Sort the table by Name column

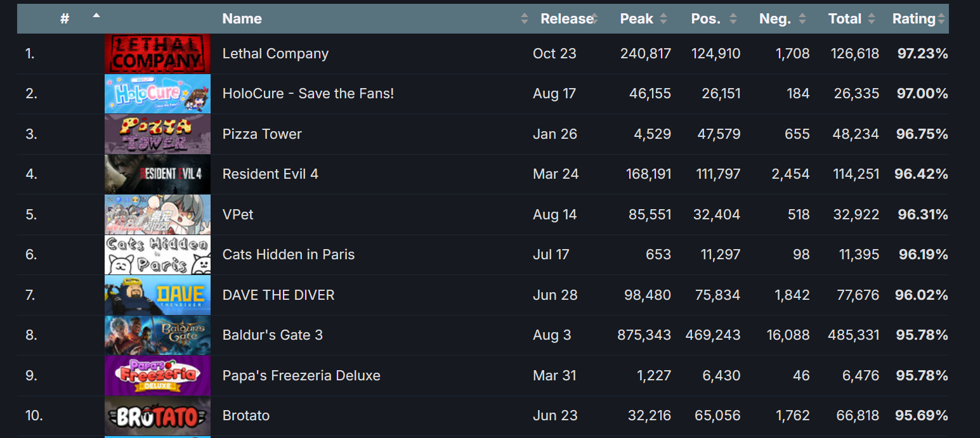(242, 19)
